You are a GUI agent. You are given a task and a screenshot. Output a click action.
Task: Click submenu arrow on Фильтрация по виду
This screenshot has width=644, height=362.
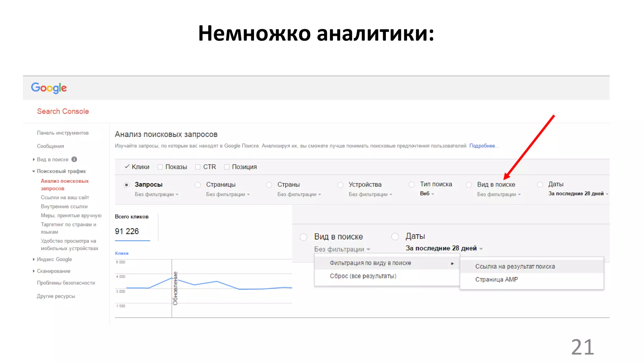[452, 263]
